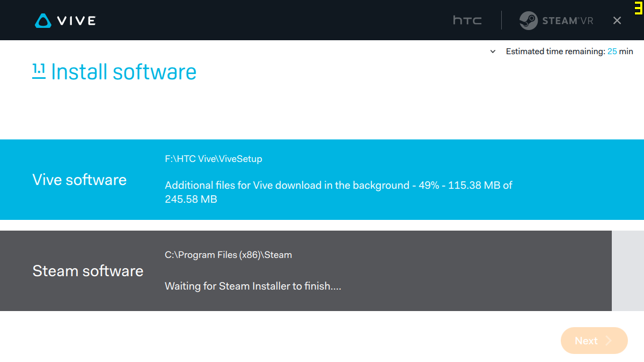Select the Steam software row label
644x362 pixels.
coord(88,271)
